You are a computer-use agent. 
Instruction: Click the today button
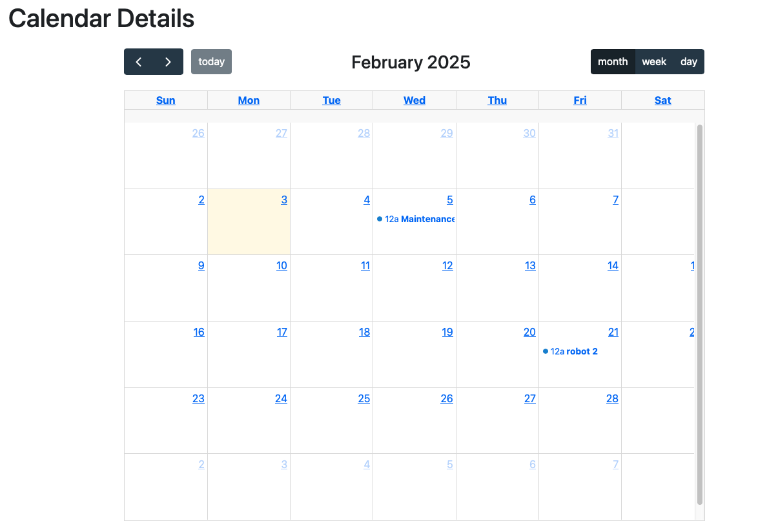click(x=211, y=62)
